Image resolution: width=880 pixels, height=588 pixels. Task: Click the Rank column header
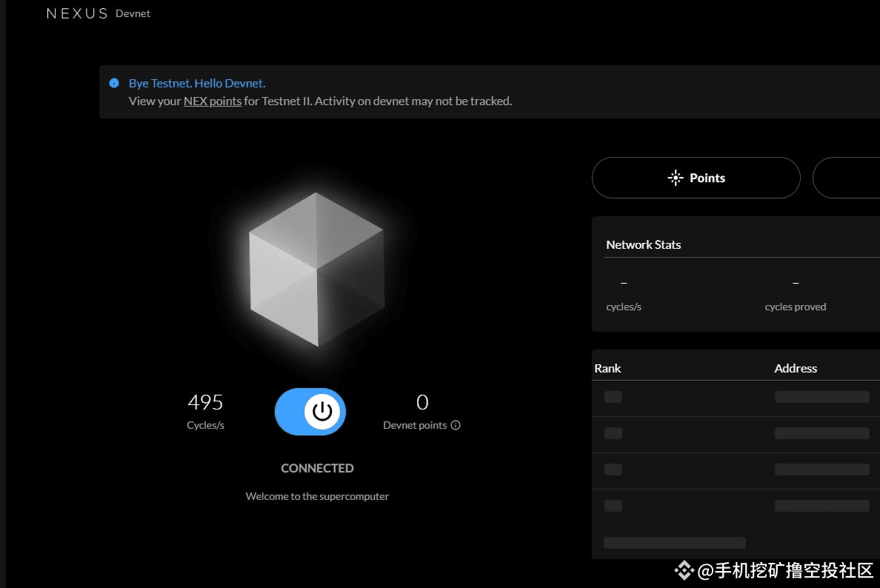coord(608,369)
